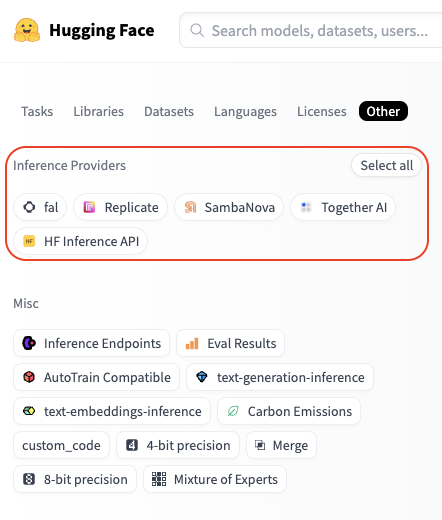This screenshot has height=520, width=442.
Task: Enable the Eval Results filter
Action: click(x=230, y=343)
